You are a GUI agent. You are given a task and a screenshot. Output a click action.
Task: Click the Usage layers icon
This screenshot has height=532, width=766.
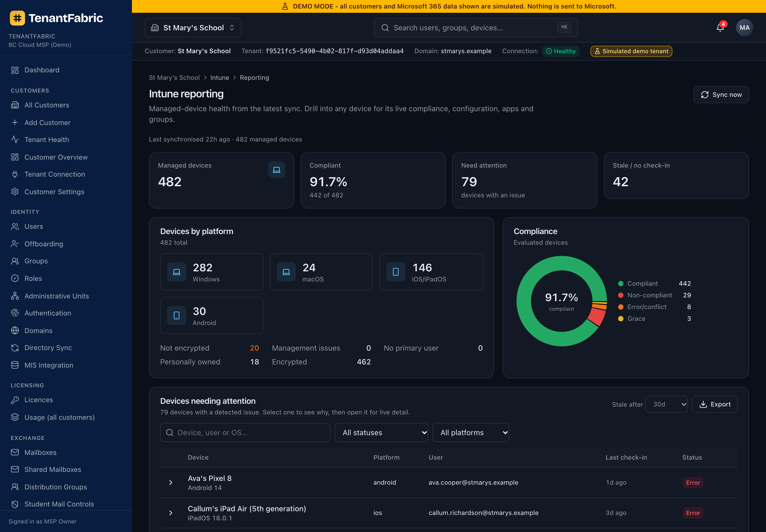point(15,417)
